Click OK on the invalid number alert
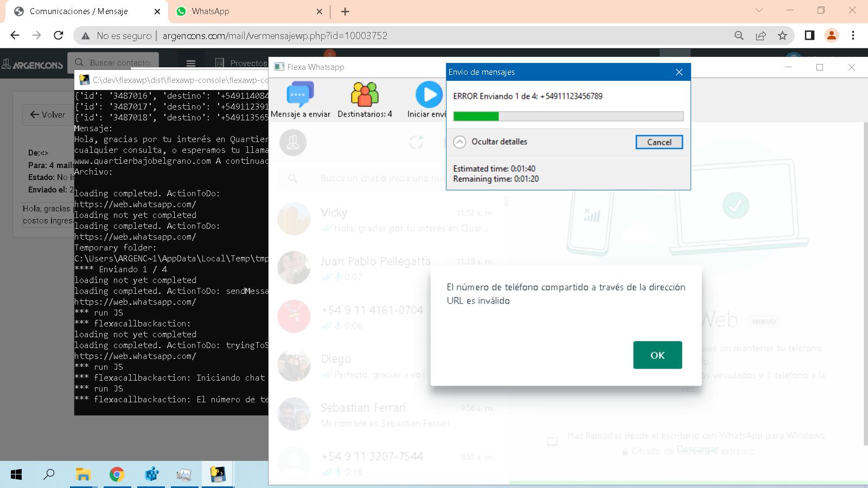This screenshot has height=488, width=868. 658,355
